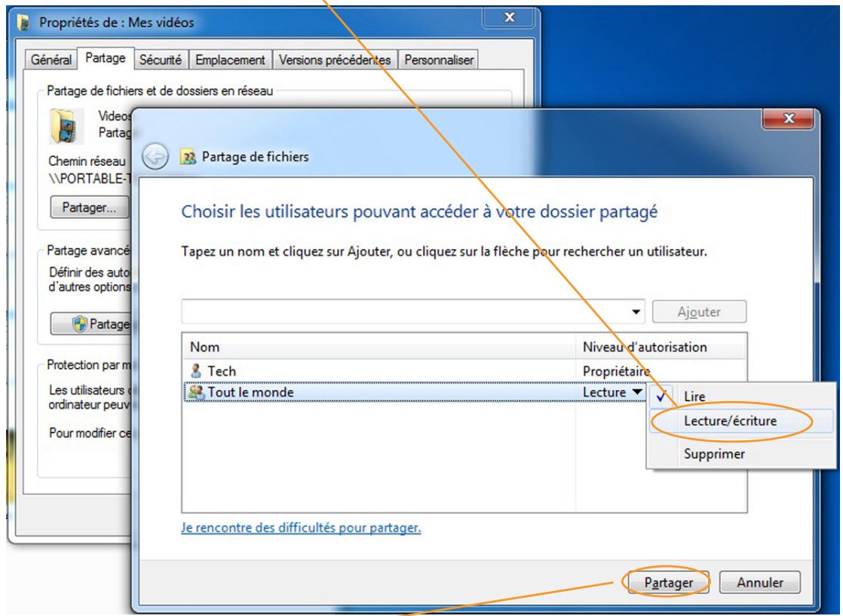Click Partager... button in Propriétés window

(x=89, y=207)
